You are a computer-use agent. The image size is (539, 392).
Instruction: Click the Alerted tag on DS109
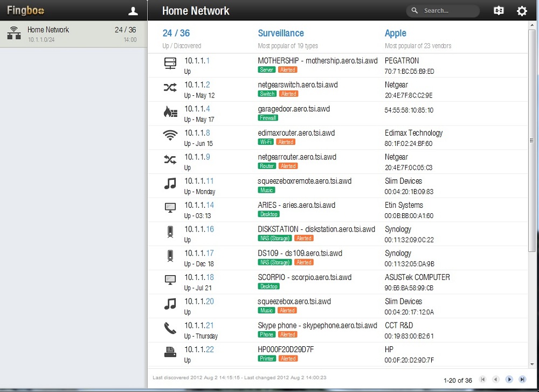pyautogui.click(x=304, y=262)
